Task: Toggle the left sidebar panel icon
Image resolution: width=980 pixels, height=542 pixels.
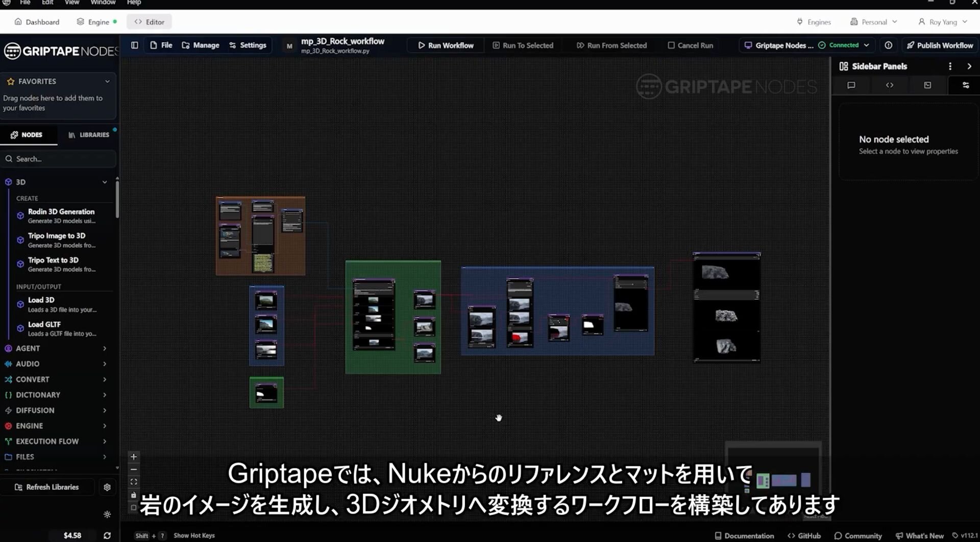Action: click(x=135, y=45)
